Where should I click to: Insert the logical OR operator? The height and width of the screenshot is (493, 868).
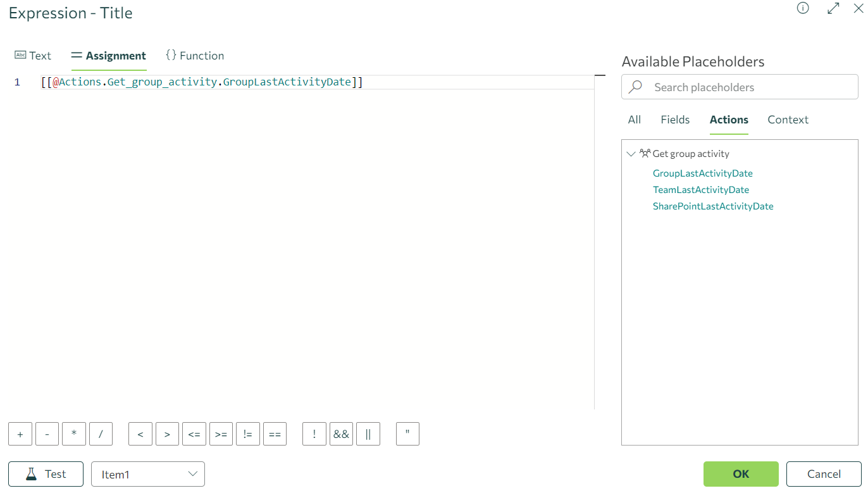368,434
